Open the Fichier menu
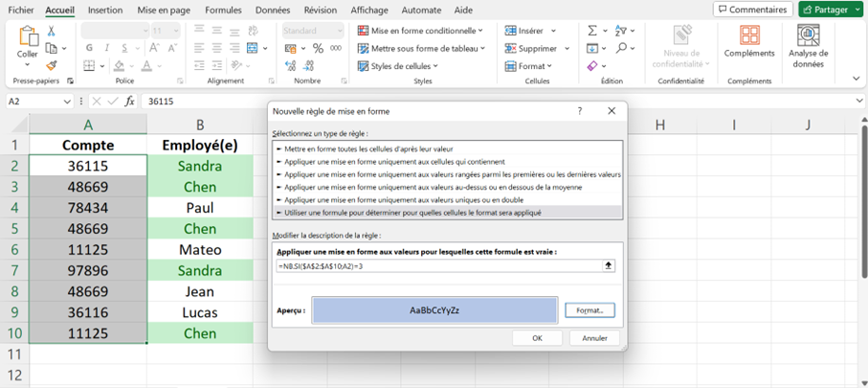Image resolution: width=868 pixels, height=388 pixels. pos(21,10)
